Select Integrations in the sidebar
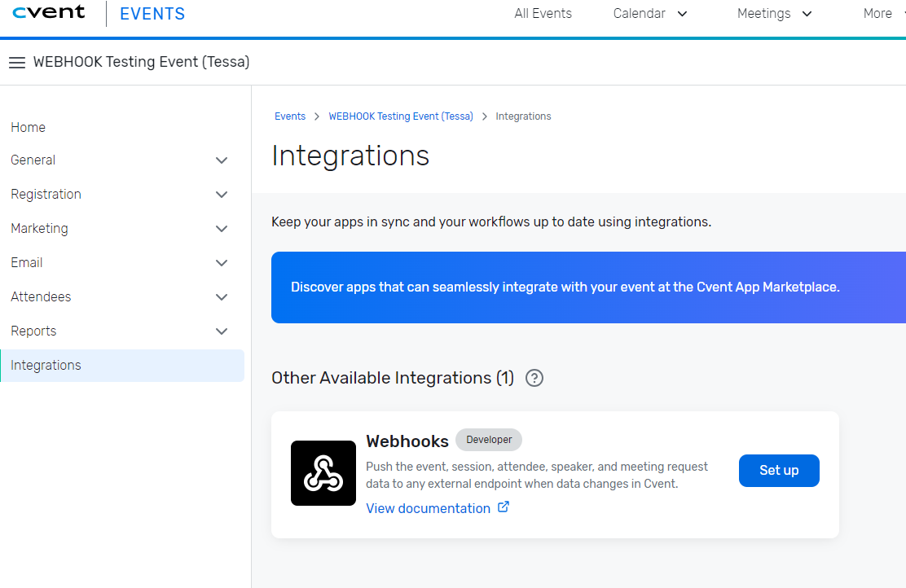The height and width of the screenshot is (588, 906). point(122,366)
